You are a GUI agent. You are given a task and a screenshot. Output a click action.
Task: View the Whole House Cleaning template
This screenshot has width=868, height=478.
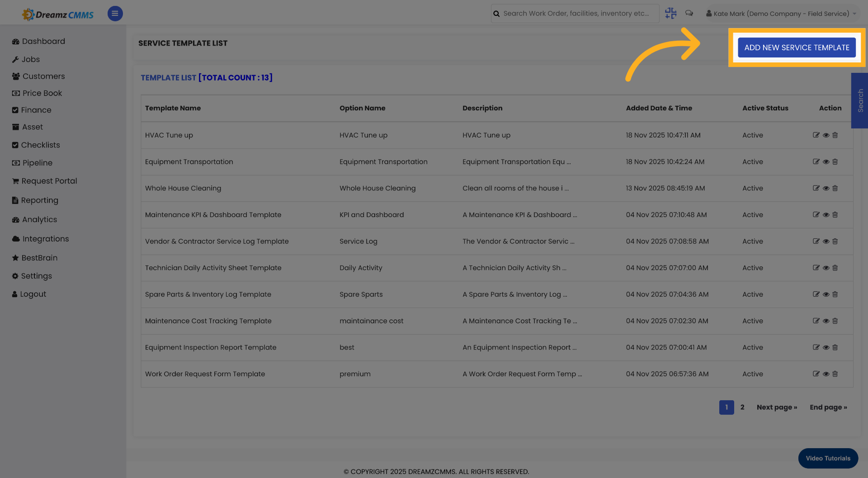(826, 188)
